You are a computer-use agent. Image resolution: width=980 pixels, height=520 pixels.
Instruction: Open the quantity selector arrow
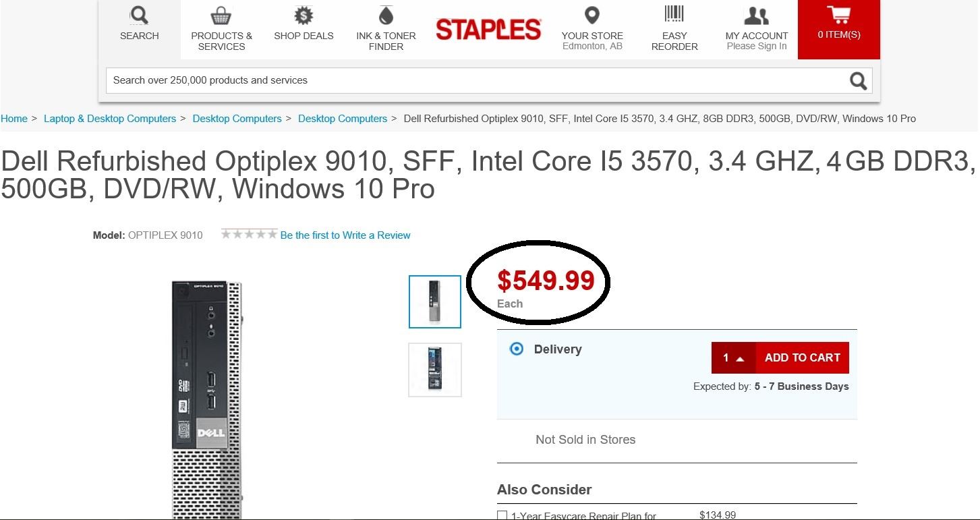[x=740, y=359]
